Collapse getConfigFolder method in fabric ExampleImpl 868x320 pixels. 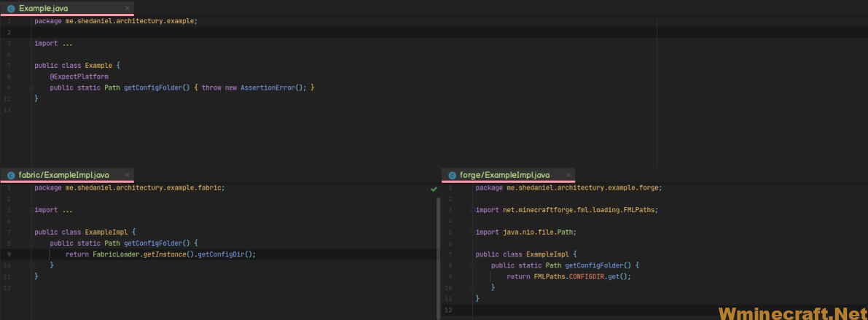pyautogui.click(x=30, y=243)
